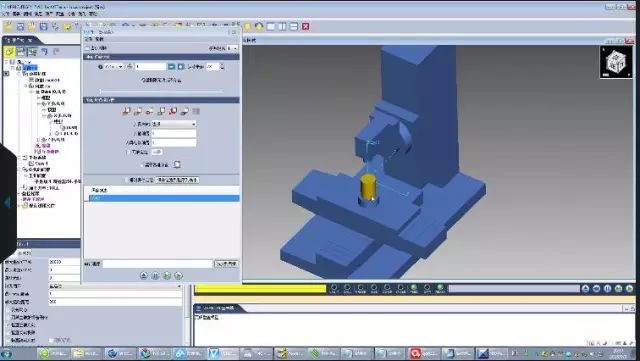
Task: Click the horizontal slider track in the dialog
Action: click(x=161, y=91)
